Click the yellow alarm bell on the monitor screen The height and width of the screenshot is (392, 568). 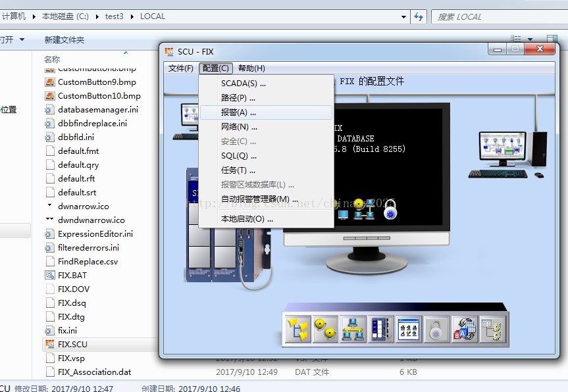[359, 204]
